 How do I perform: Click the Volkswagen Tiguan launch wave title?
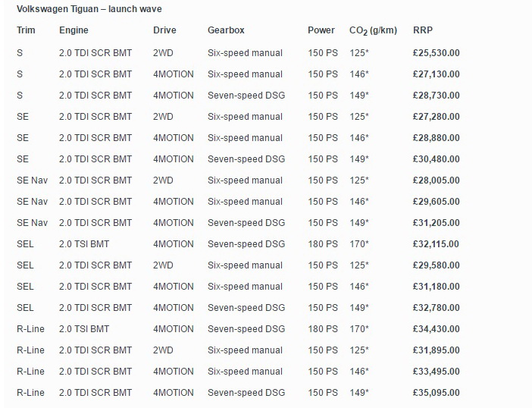[89, 9]
